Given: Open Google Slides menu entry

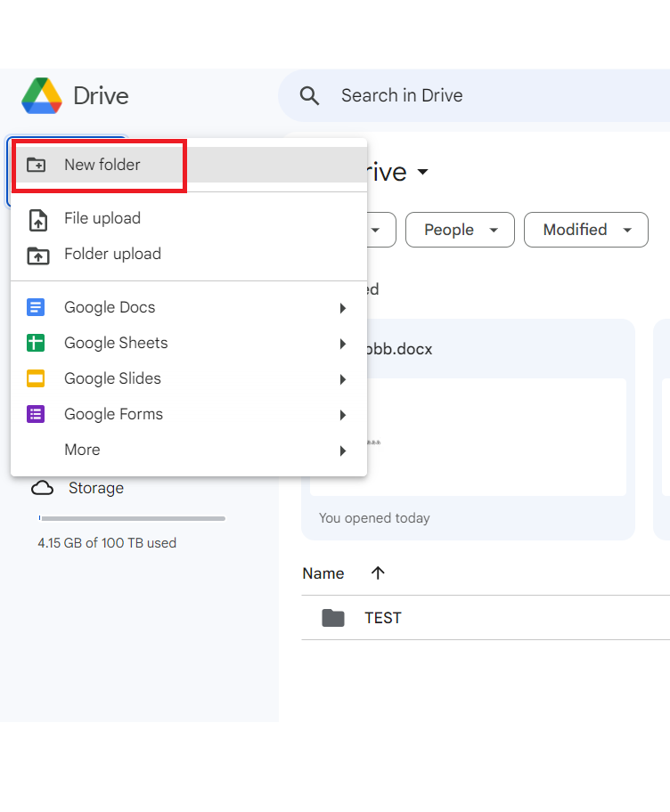Looking at the screenshot, I should coord(189,379).
